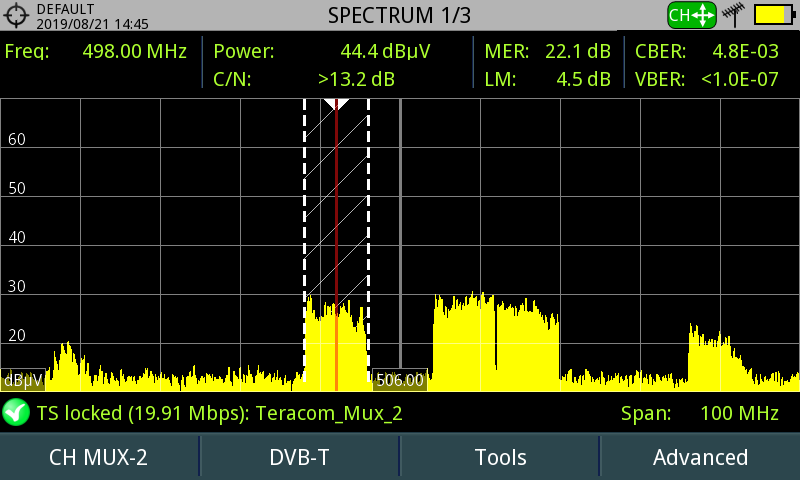This screenshot has height=480, width=800.
Task: Tap the DEFAULT installation name
Action: [65, 9]
